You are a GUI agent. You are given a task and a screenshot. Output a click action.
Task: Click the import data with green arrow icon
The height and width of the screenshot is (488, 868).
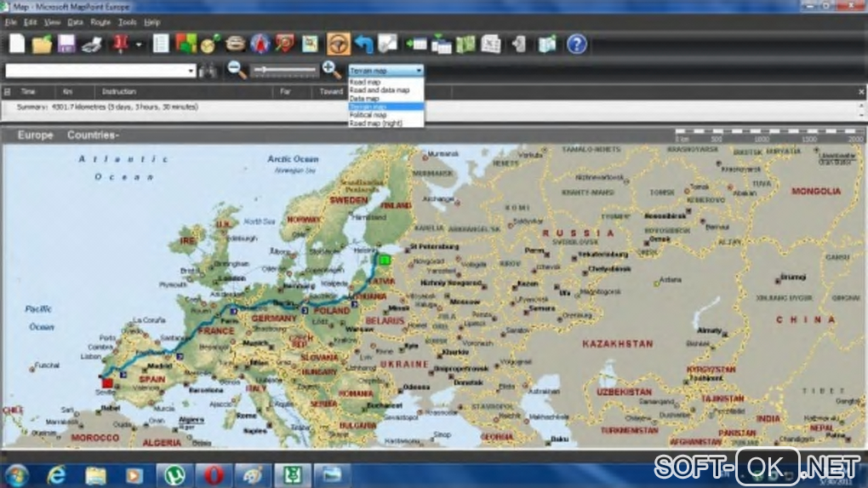coord(416,43)
